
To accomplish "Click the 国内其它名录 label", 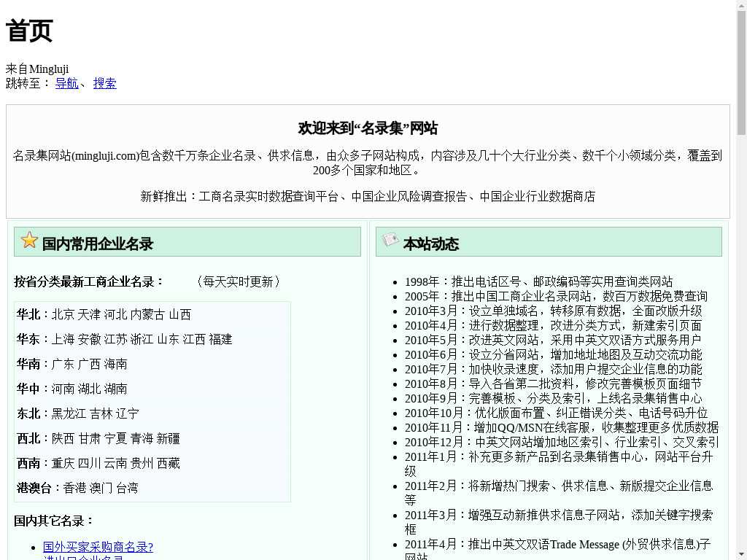I will (x=53, y=521).
